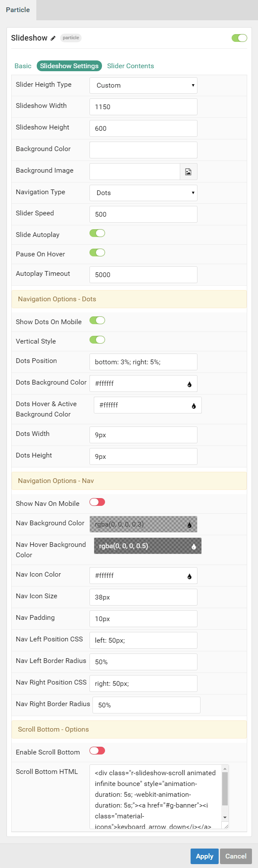Open the Slider Heigth Type dropdown
The image size is (258, 868).
point(143,85)
